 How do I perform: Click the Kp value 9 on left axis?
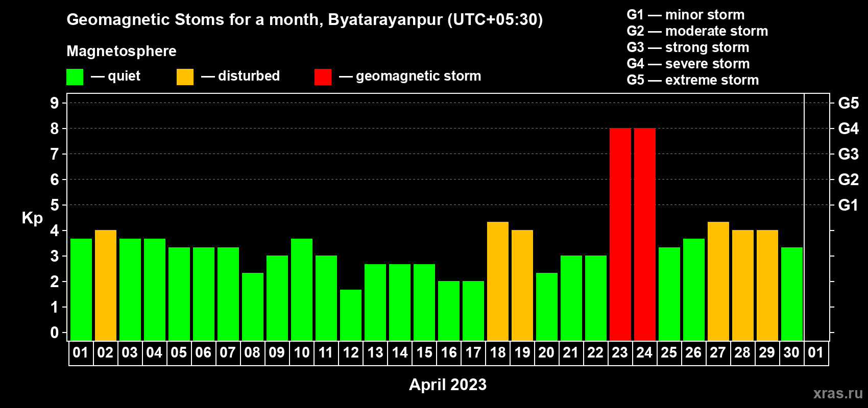(55, 103)
